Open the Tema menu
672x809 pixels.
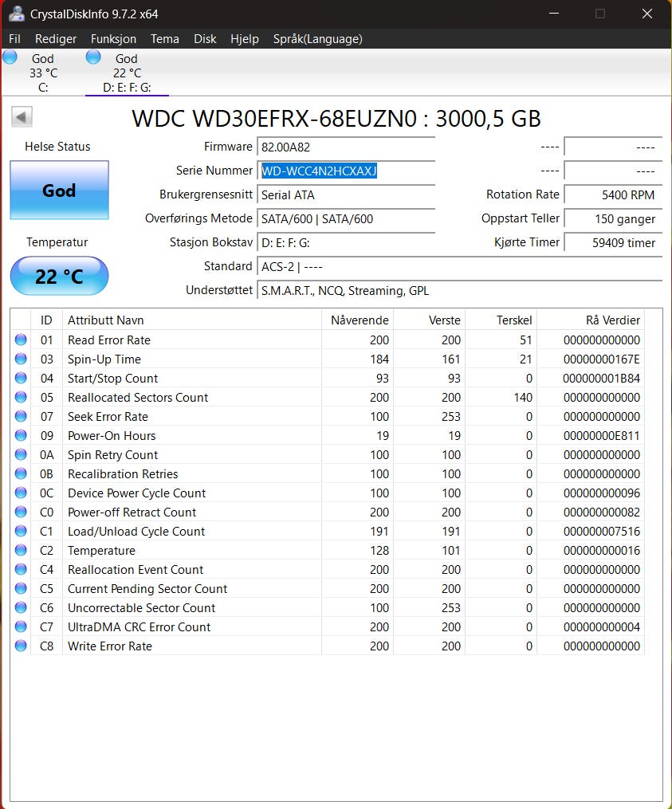coord(165,39)
